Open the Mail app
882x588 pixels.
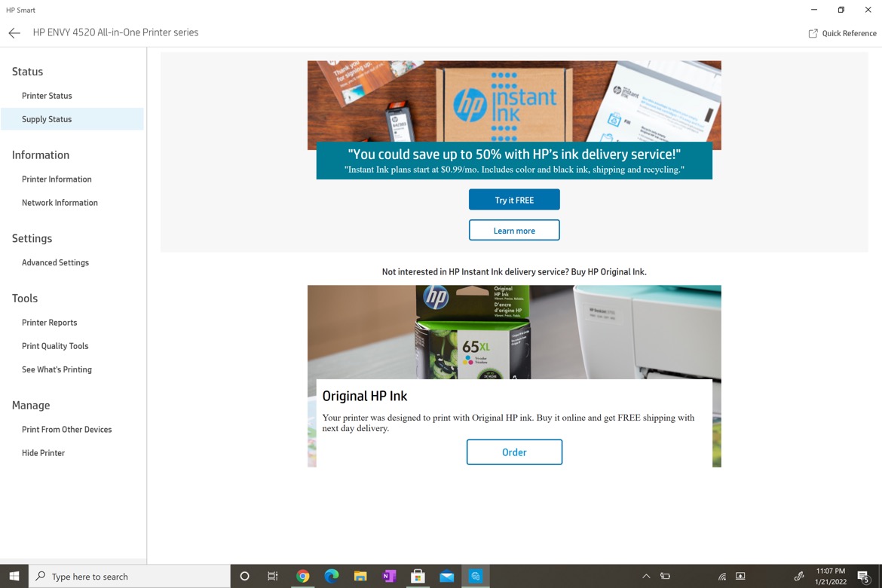[x=446, y=576]
